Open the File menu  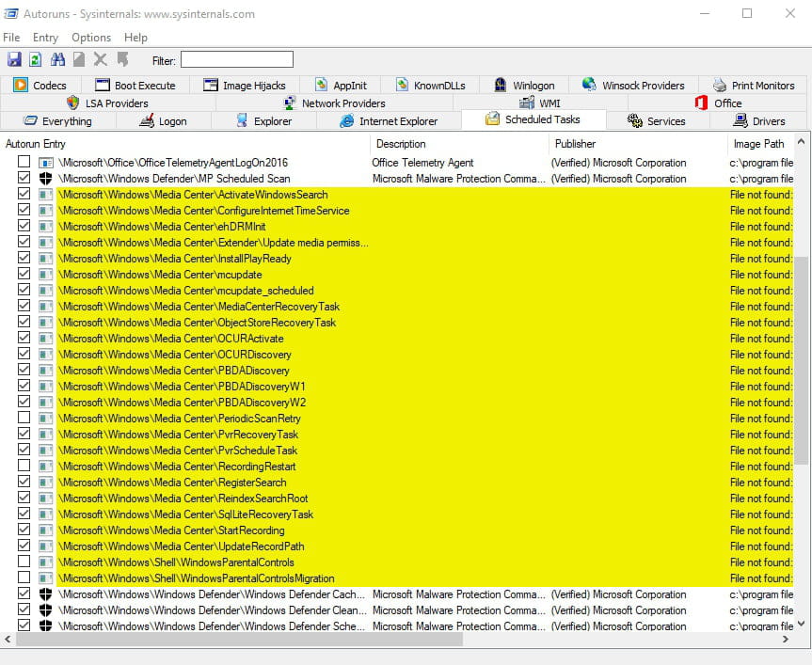pyautogui.click(x=11, y=38)
